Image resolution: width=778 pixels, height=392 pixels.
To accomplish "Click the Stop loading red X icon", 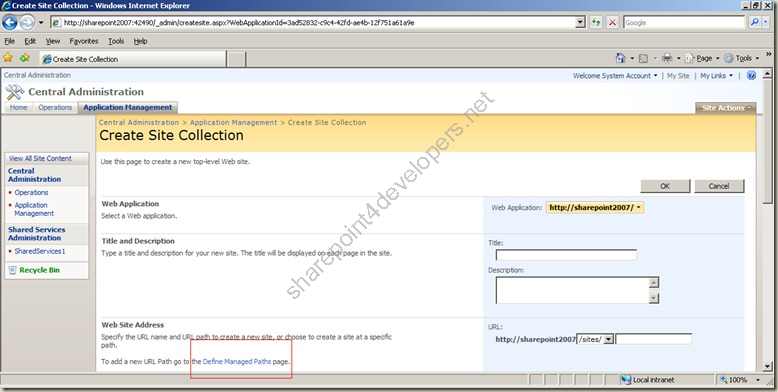I will coord(613,23).
